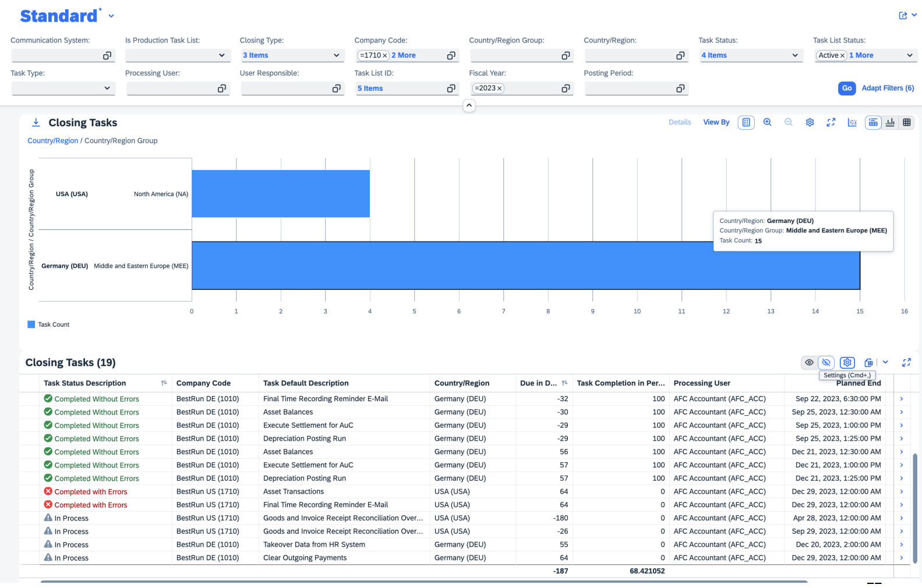Maximize the chart to full screen
The width and height of the screenshot is (922, 588).
click(831, 122)
